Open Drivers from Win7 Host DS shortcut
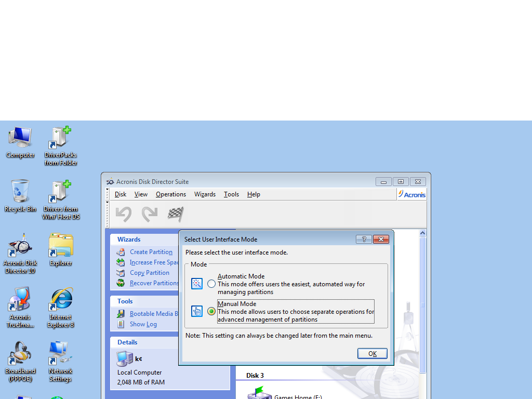The width and height of the screenshot is (532, 399). tap(61, 200)
